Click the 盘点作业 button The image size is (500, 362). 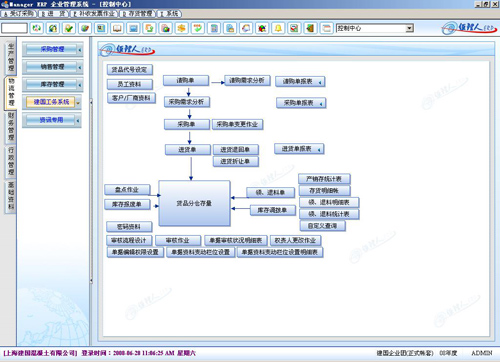coord(127,190)
